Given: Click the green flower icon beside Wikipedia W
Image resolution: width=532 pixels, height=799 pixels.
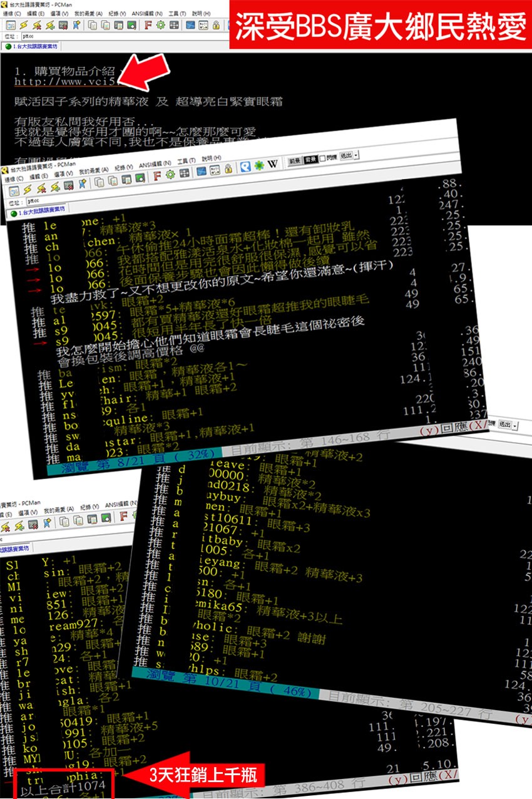Looking at the screenshot, I should click(x=258, y=165).
